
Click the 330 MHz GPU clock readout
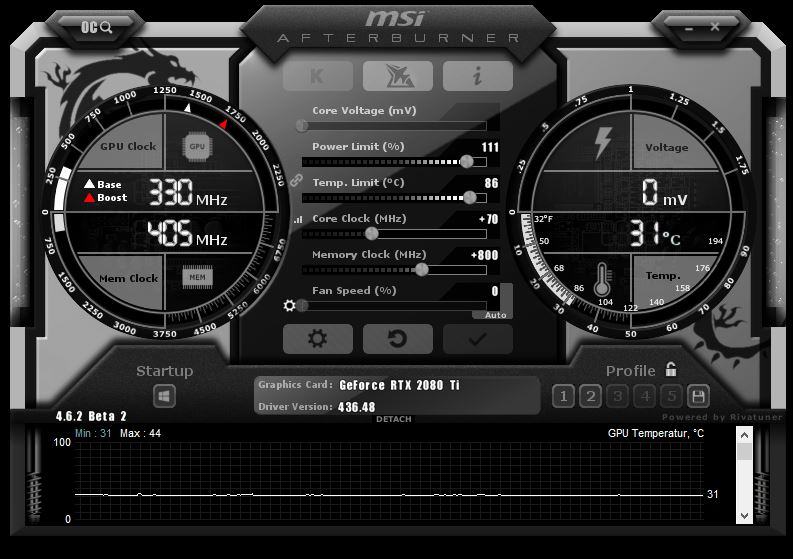coord(188,193)
